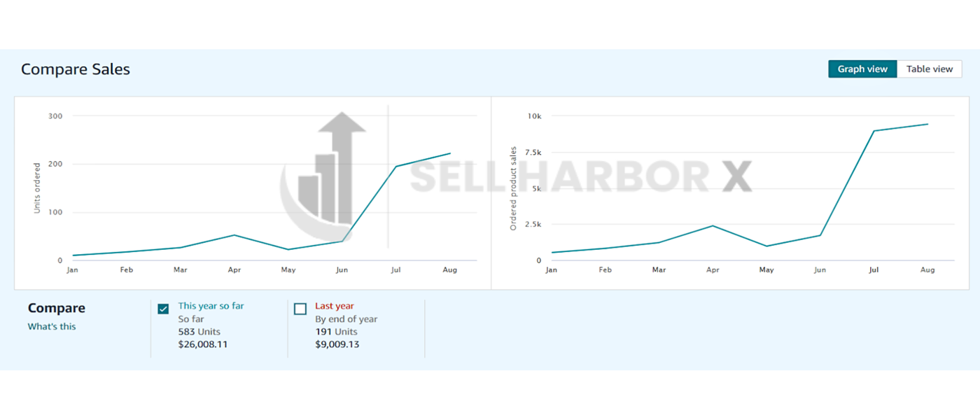Click the Compare Sales heading

coord(76,69)
